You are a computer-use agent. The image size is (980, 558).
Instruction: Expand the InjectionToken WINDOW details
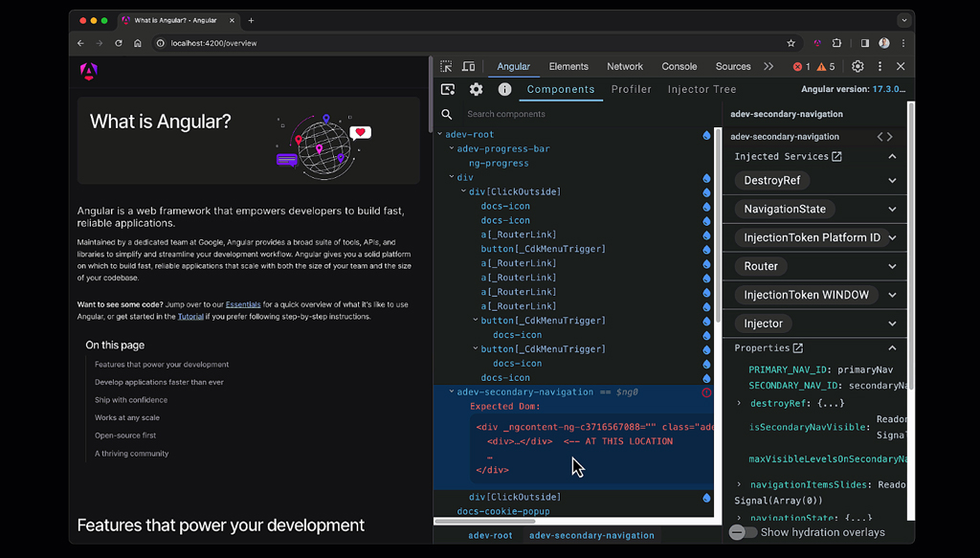point(893,295)
